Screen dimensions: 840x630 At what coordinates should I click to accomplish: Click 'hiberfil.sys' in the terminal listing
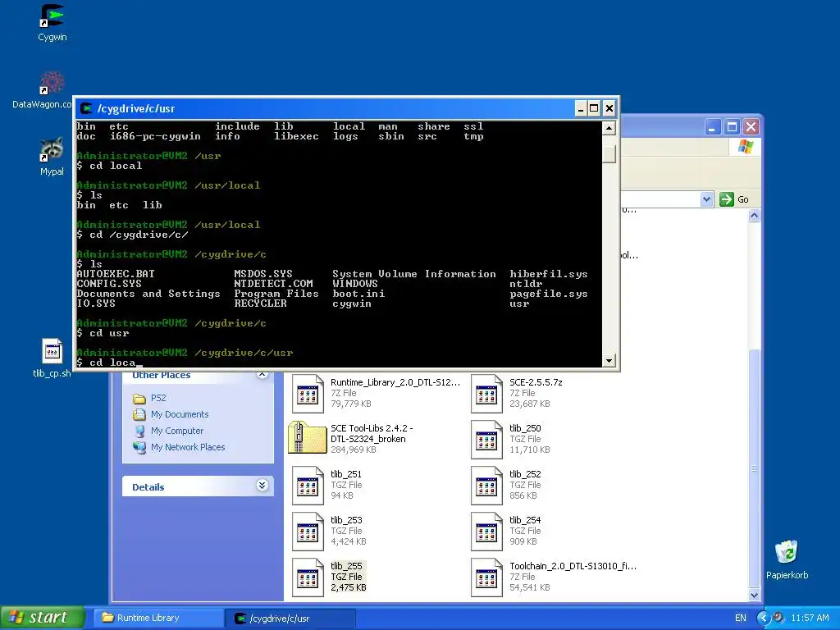549,274
